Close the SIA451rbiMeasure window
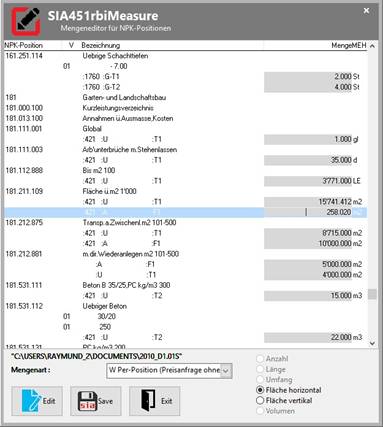This screenshot has width=383, height=427. [366, 11]
